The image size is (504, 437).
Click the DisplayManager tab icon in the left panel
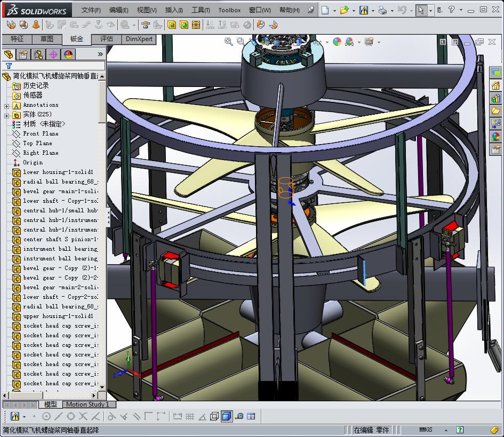tap(68, 54)
